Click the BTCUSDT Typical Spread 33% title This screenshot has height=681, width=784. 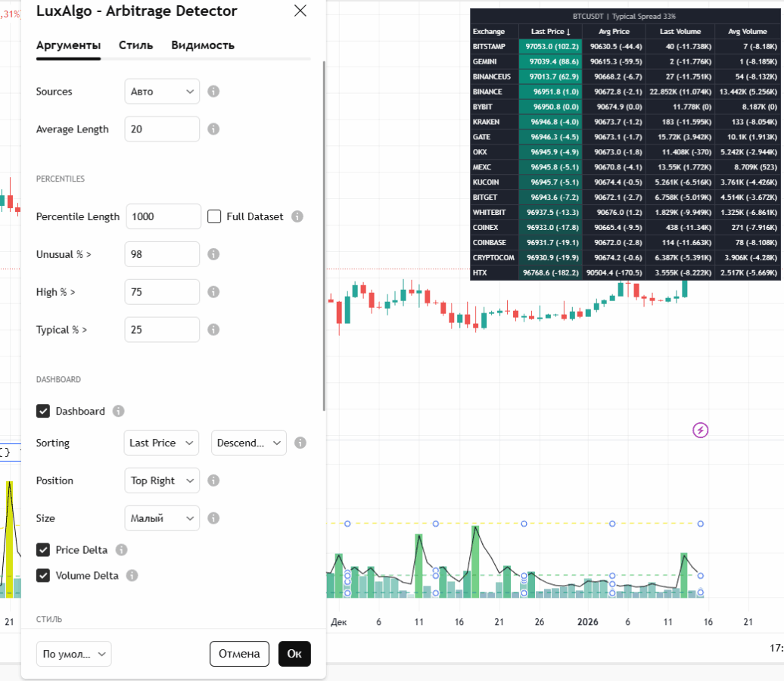624,17
